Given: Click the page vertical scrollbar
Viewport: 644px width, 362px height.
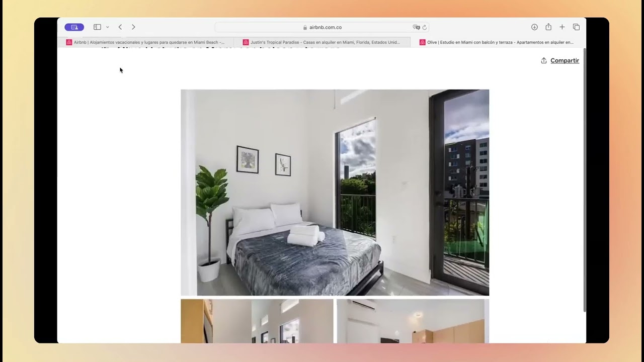Looking at the screenshot, I should (584, 181).
